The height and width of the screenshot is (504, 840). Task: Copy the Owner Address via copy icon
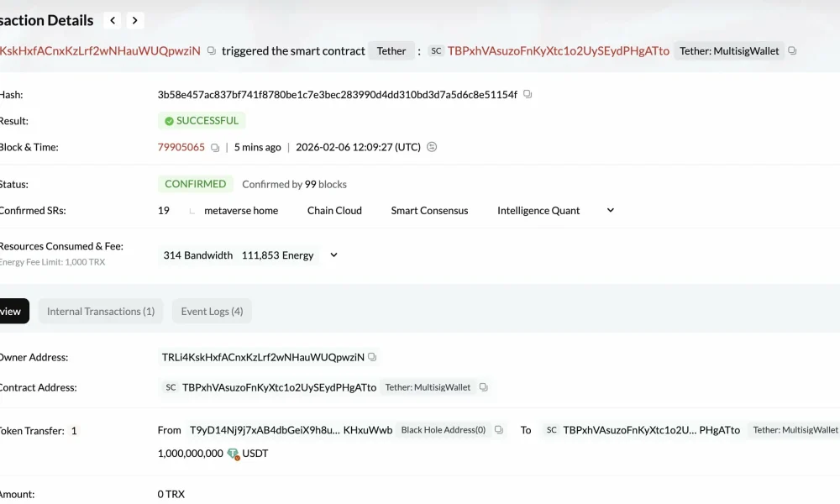(x=371, y=356)
